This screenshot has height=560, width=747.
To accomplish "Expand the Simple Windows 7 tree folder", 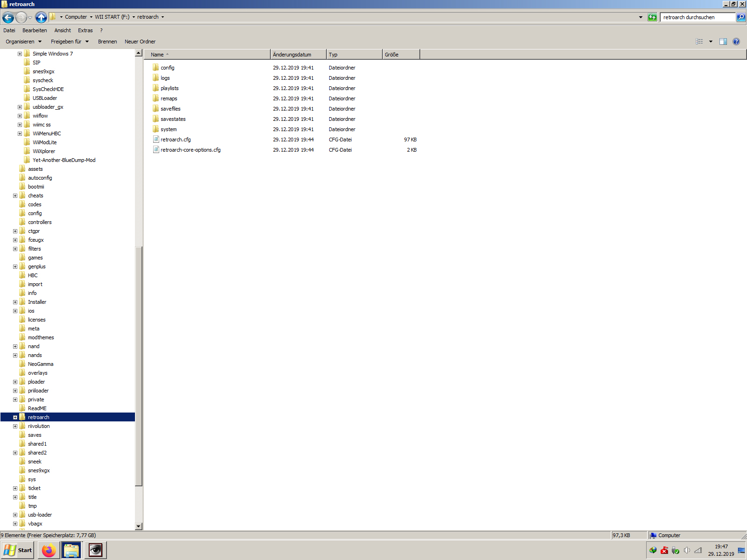I will click(20, 54).
